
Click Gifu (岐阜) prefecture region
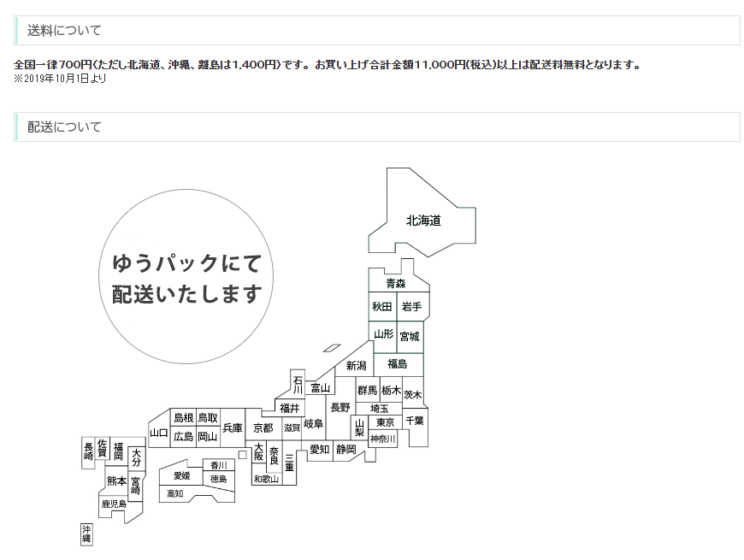313,424
